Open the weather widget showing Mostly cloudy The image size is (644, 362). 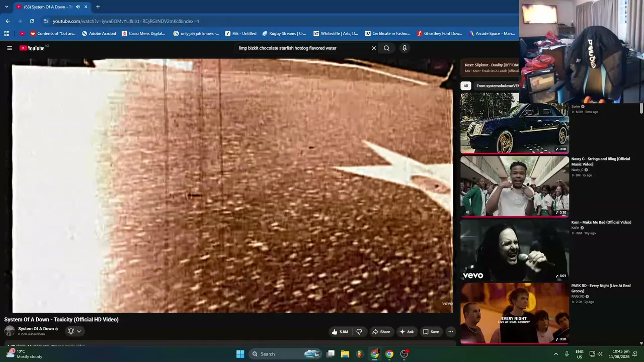coord(24,354)
